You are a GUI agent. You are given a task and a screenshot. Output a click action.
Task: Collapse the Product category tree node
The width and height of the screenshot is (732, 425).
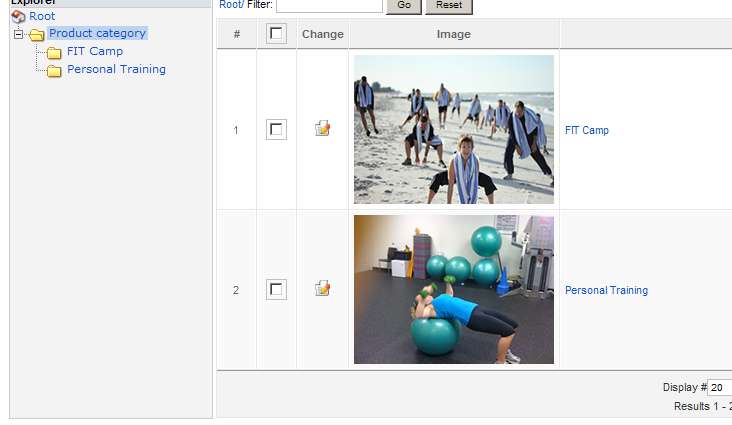point(18,34)
